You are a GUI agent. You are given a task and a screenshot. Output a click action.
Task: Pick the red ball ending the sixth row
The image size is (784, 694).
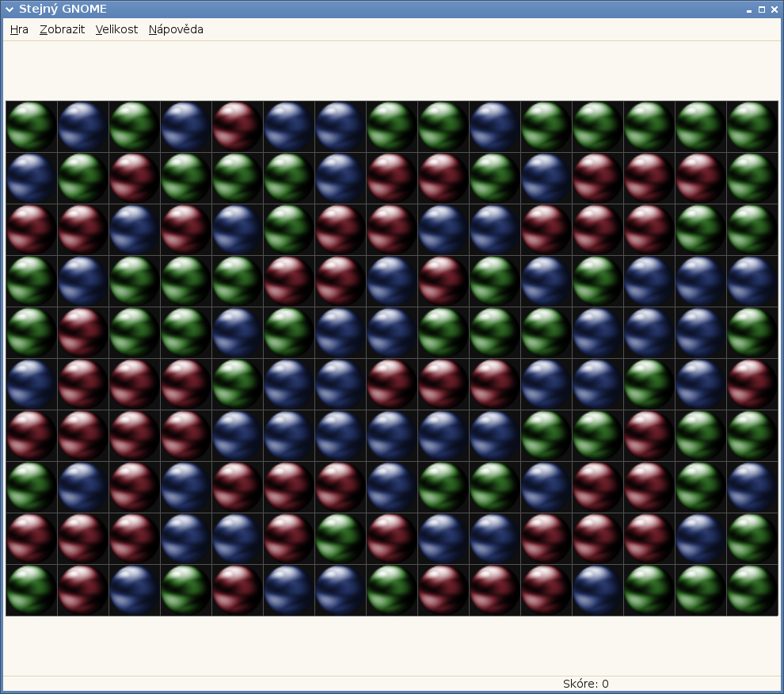tap(752, 384)
